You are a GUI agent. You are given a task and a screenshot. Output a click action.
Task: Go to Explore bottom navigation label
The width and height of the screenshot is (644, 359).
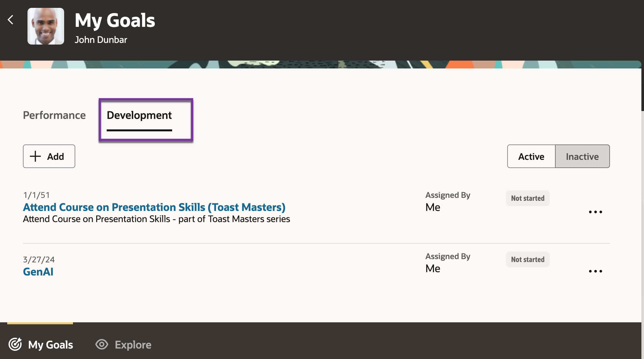pos(133,345)
